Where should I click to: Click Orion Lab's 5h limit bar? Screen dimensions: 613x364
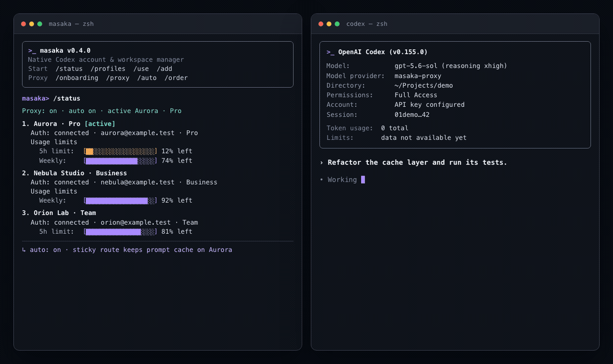click(x=121, y=232)
